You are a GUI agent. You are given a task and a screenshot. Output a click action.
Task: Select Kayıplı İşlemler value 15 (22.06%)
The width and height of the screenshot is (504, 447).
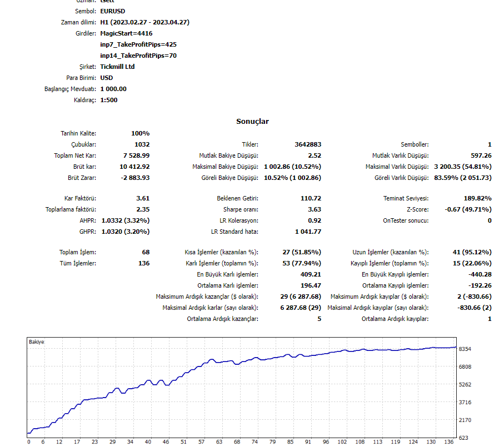tap(472, 263)
